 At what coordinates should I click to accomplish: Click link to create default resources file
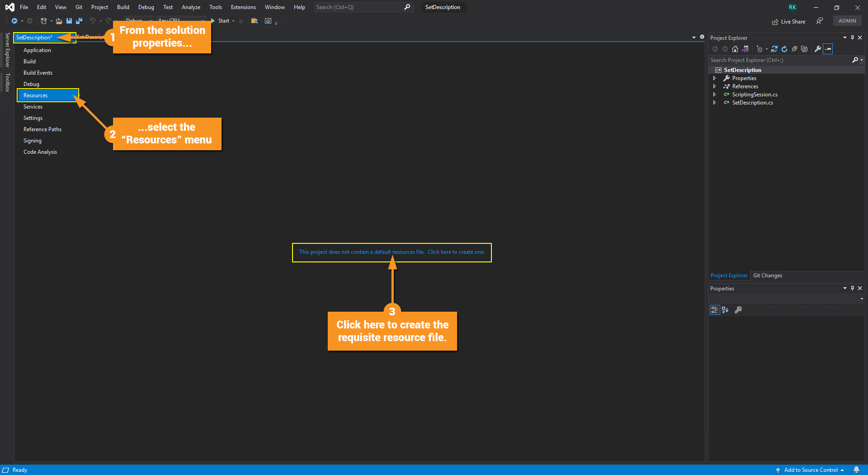(456, 252)
